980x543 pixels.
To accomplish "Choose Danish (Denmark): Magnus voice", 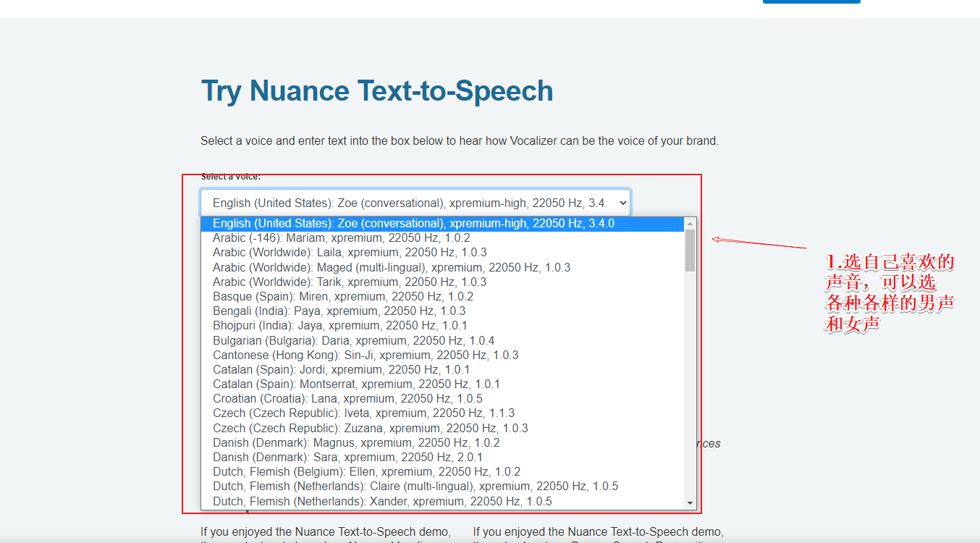I will [x=442, y=442].
